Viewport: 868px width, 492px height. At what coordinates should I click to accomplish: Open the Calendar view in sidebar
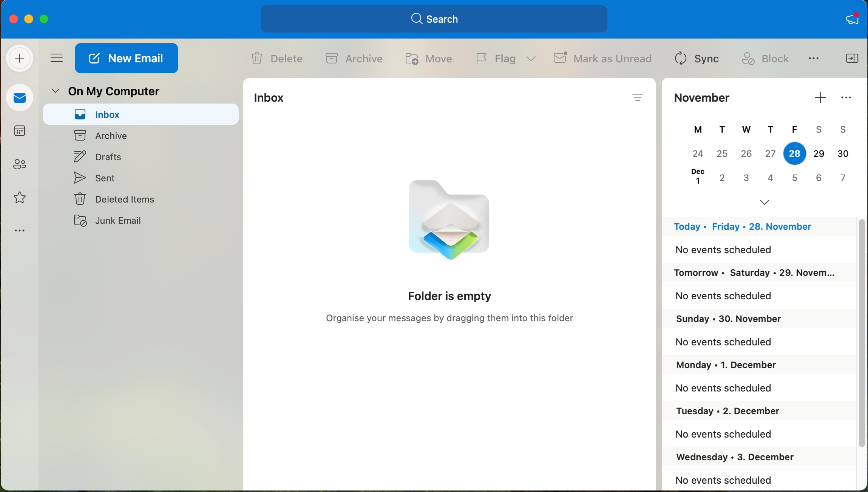coord(20,131)
